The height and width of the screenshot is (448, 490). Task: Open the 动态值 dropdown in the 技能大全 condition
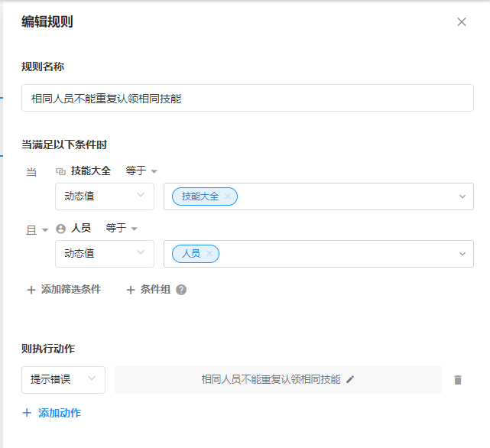tap(105, 196)
